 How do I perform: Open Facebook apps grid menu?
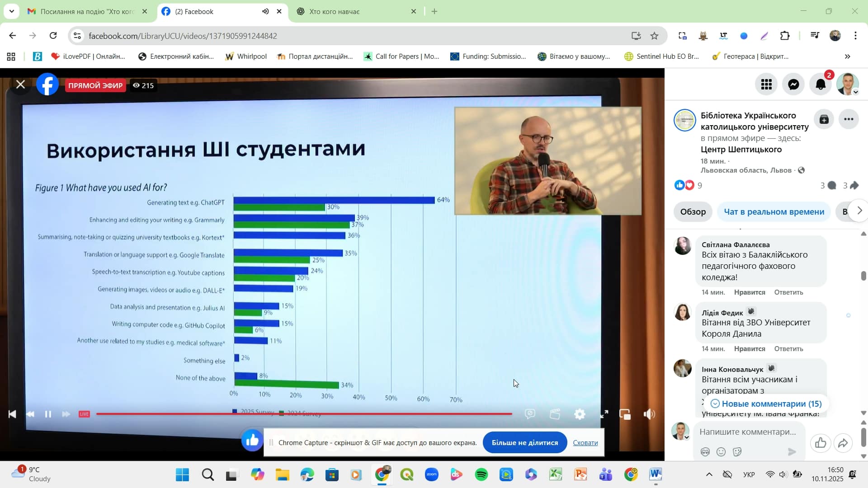pos(766,84)
